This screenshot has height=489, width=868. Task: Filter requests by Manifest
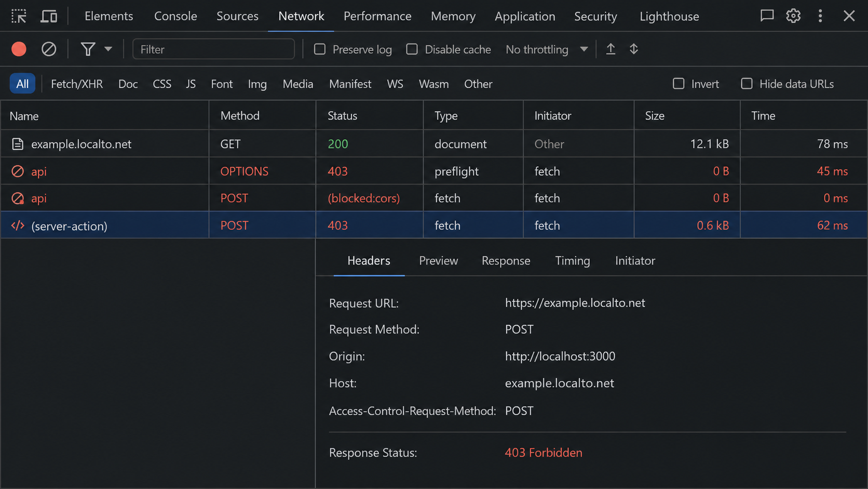(350, 84)
